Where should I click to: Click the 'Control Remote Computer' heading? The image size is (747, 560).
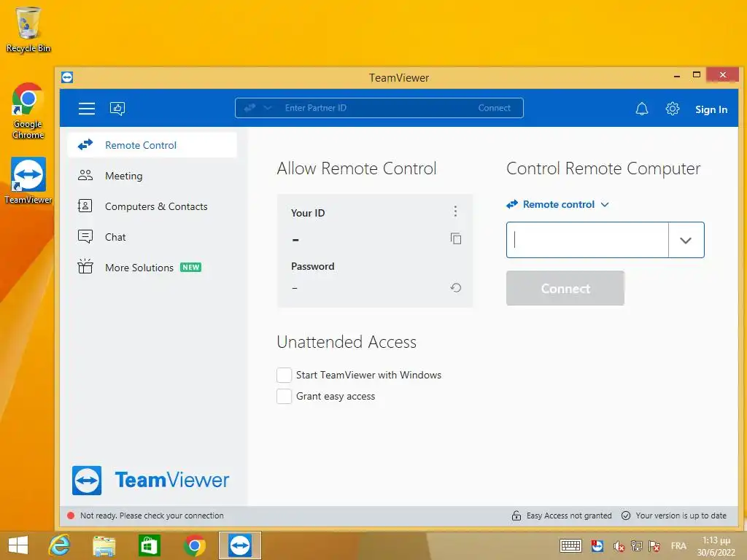(x=603, y=168)
